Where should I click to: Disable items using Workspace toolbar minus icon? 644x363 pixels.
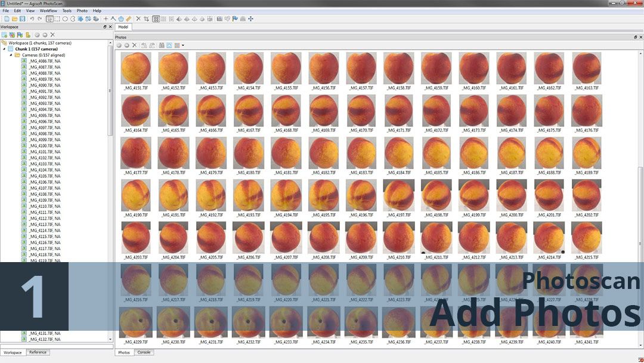45,35
